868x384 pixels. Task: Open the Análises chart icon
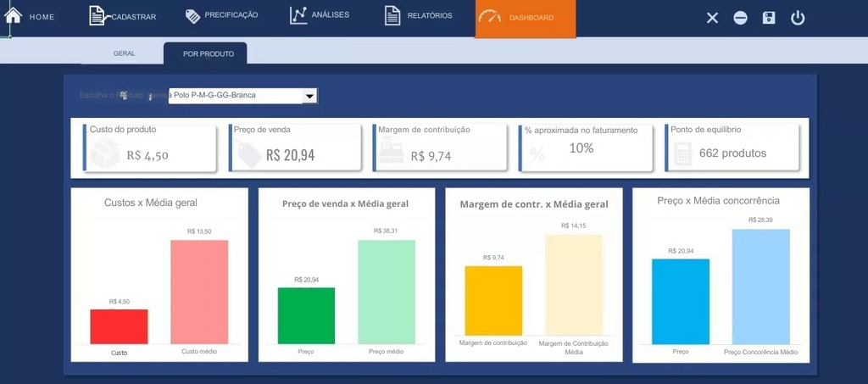(x=298, y=15)
